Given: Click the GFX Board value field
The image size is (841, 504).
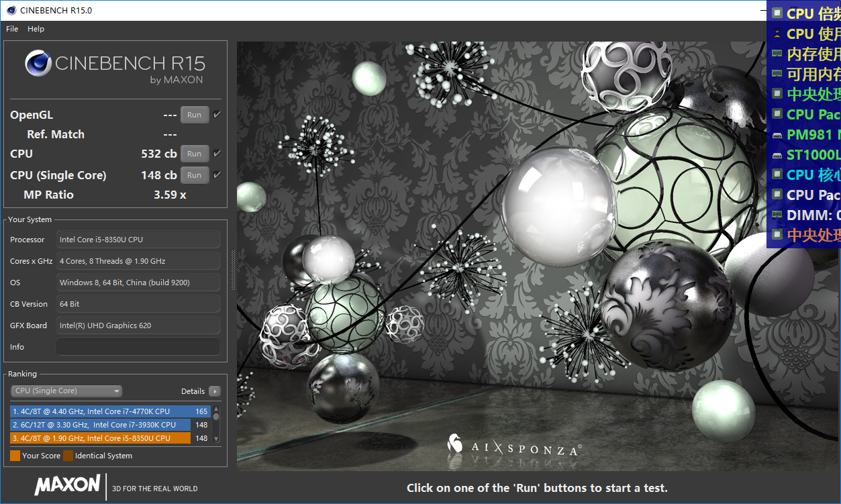Looking at the screenshot, I should (138, 325).
